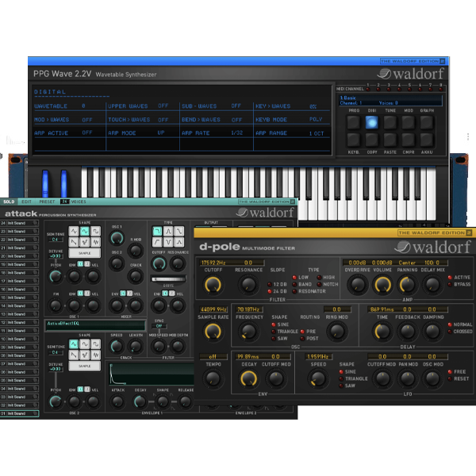Open ARP RANGE 1 OCT value on PPG display
The image size is (476, 476).
[x=317, y=133]
